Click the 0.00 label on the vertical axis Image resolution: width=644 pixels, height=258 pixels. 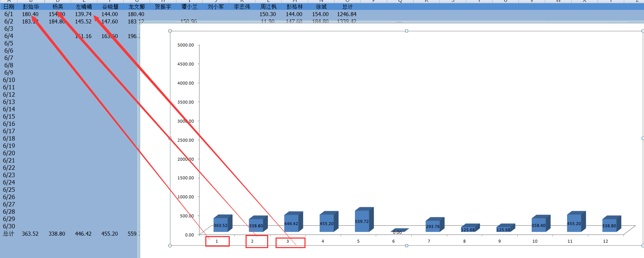click(x=190, y=235)
